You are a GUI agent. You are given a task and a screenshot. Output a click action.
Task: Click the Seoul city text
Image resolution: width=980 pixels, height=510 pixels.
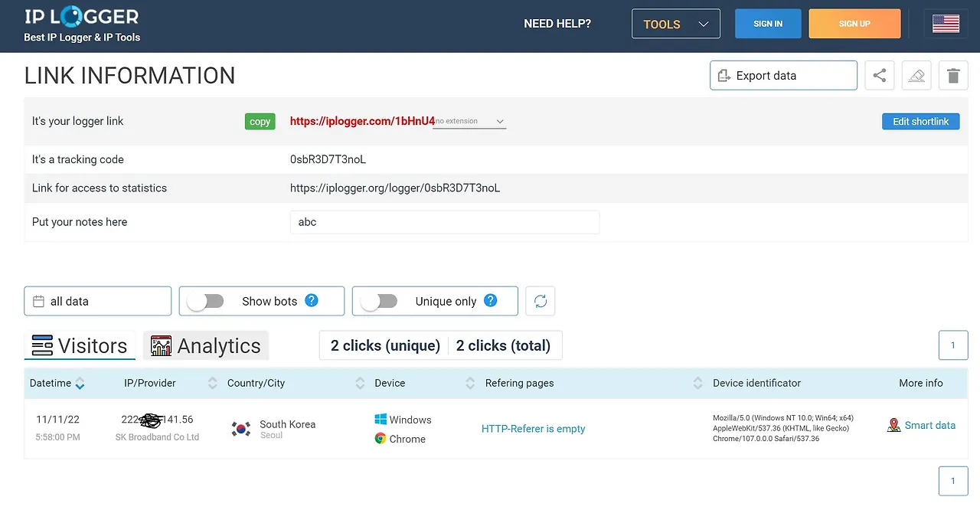point(271,435)
